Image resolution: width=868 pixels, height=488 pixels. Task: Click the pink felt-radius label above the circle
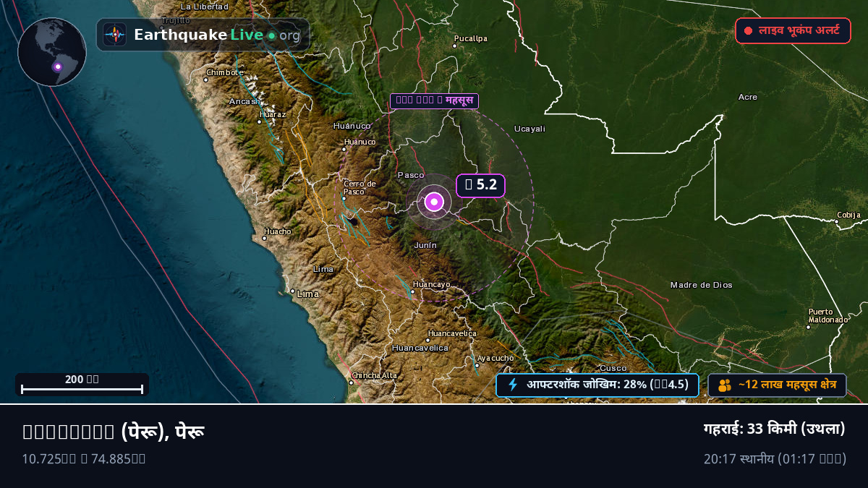coord(434,100)
